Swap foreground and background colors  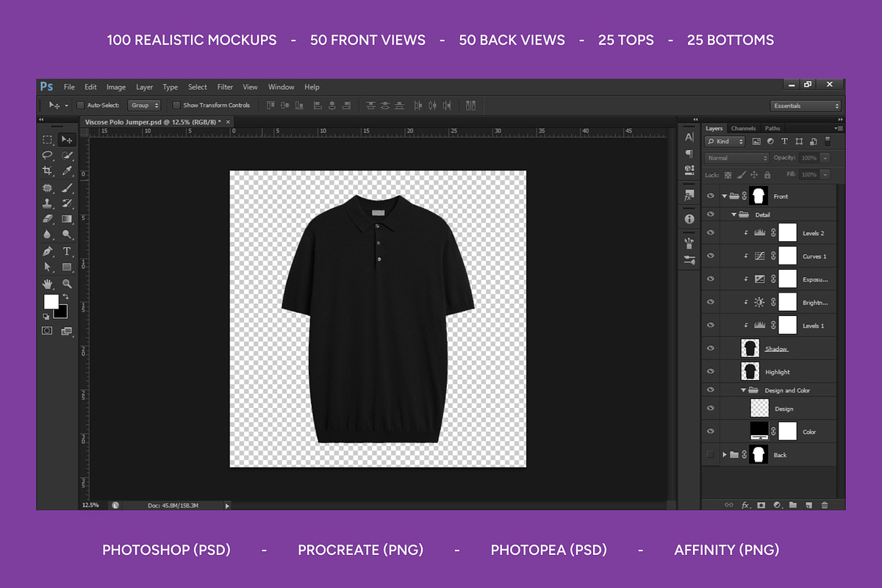65,296
